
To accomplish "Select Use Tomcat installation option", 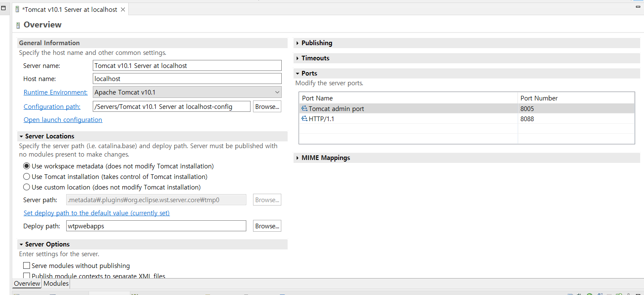I will 27,177.
